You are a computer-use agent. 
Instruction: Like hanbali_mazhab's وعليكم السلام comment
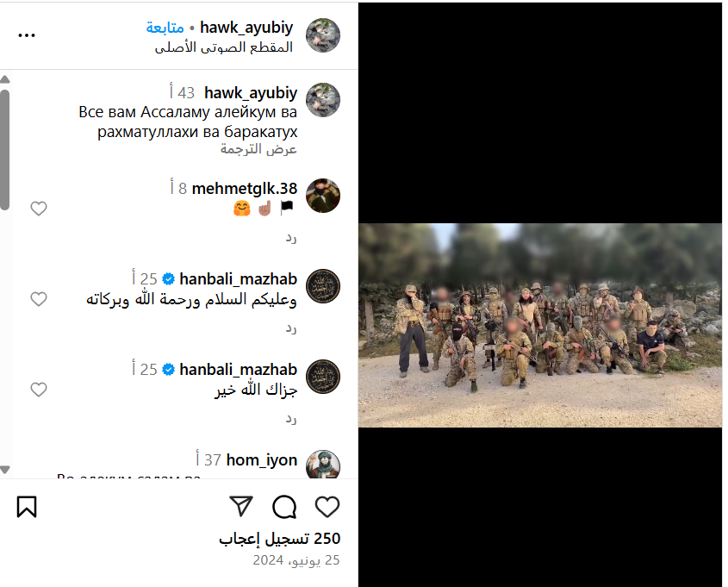pos(39,299)
